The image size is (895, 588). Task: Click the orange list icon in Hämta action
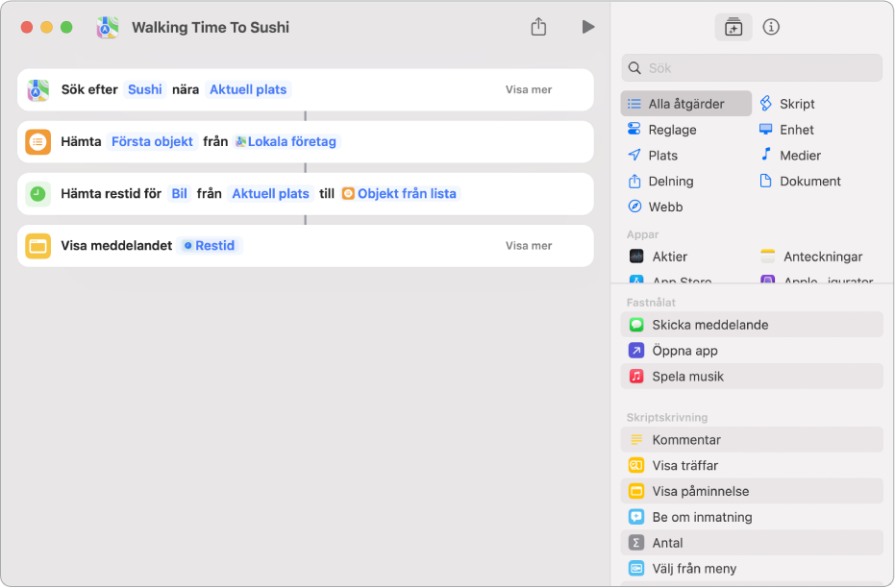point(38,142)
